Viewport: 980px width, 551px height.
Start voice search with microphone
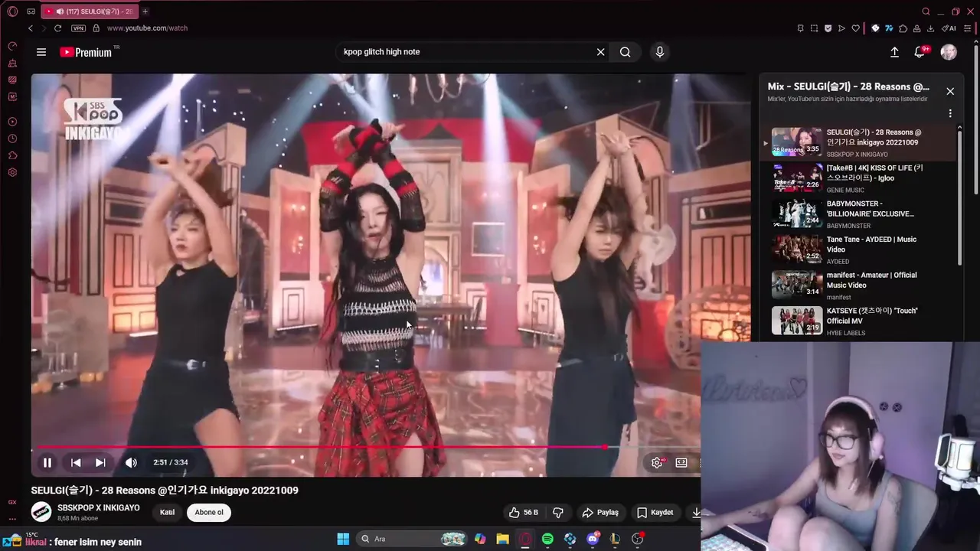tap(660, 52)
